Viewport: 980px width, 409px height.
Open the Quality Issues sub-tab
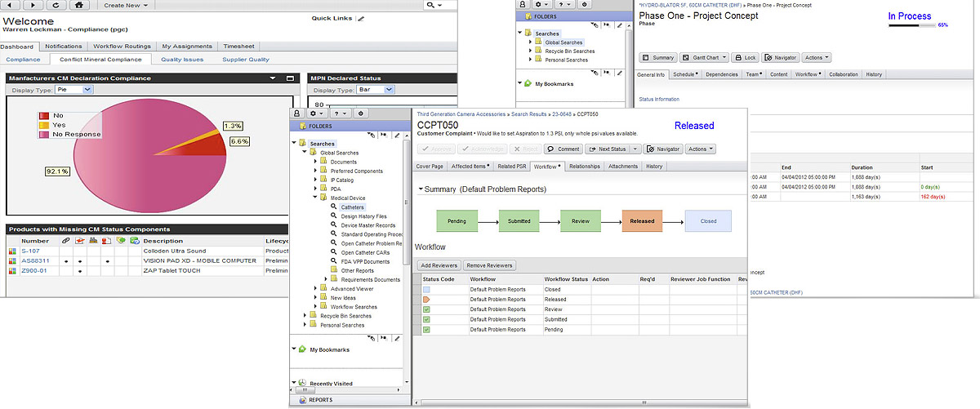click(x=183, y=60)
